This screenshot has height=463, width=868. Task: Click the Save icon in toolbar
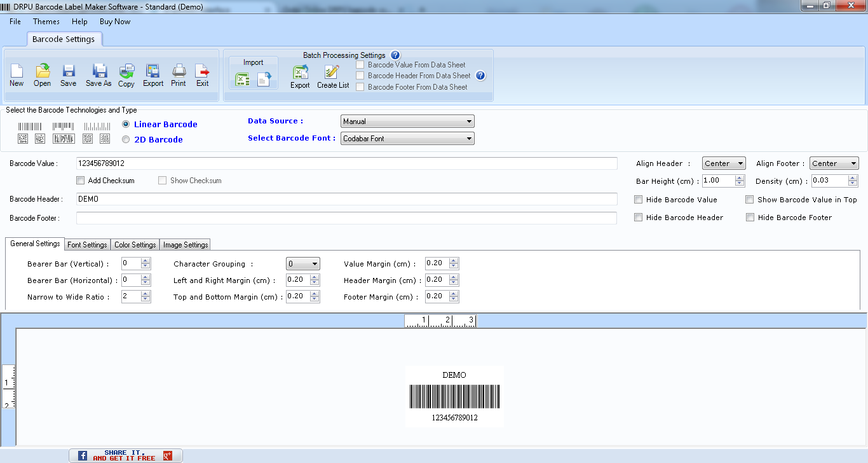(68, 75)
